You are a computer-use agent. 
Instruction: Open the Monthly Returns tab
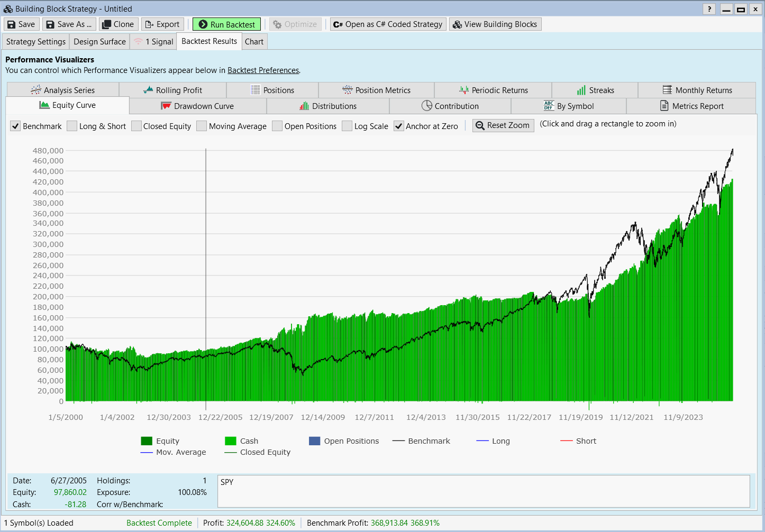click(697, 90)
